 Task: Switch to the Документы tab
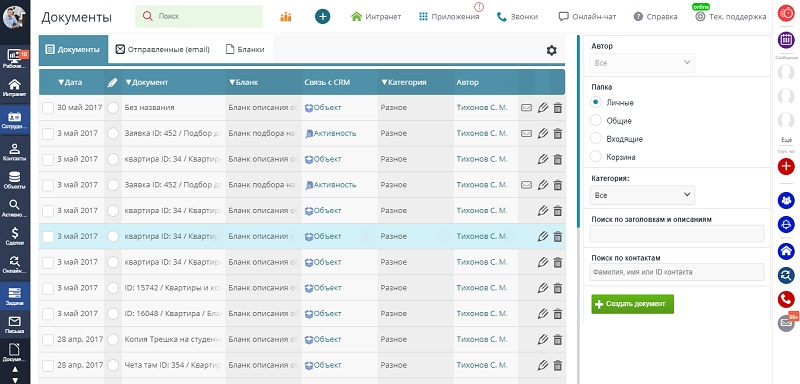(73, 49)
